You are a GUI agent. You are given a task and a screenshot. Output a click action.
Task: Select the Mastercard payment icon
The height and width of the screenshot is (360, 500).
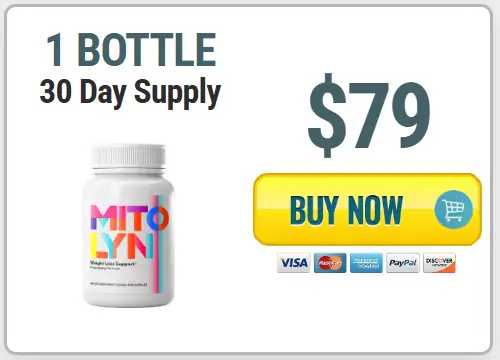(x=330, y=263)
